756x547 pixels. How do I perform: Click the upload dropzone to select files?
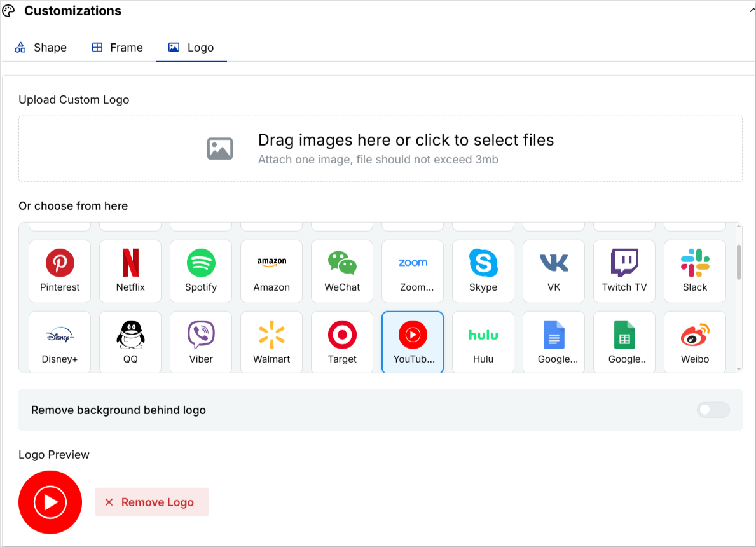point(380,149)
